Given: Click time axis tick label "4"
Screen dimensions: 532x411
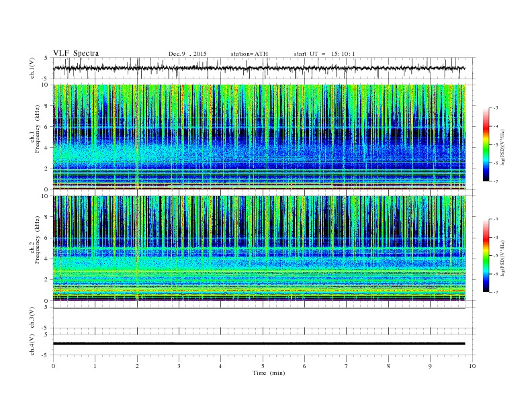Looking at the screenshot, I should pos(220,366).
